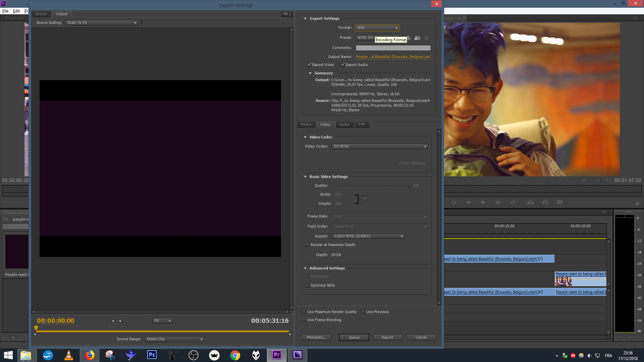Enable Use Maximum Render Quality
644x362 pixels.
tap(304, 312)
